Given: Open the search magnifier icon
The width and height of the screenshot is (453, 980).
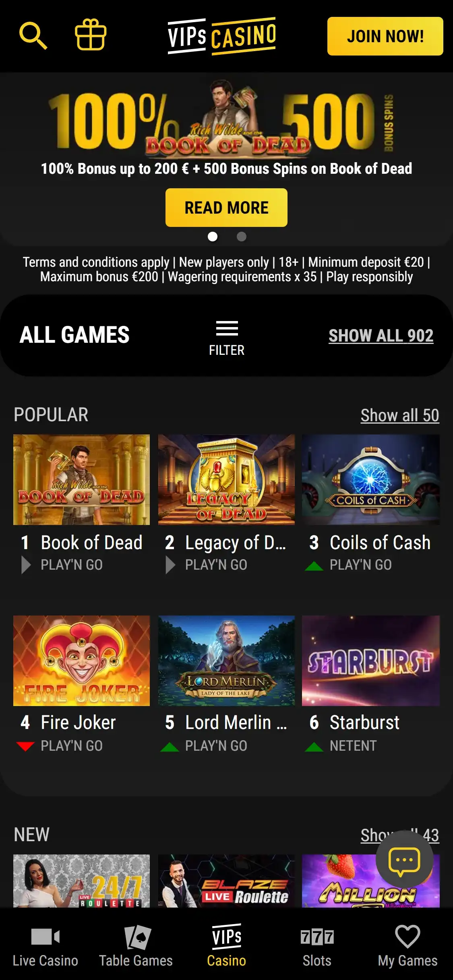Looking at the screenshot, I should coord(33,36).
